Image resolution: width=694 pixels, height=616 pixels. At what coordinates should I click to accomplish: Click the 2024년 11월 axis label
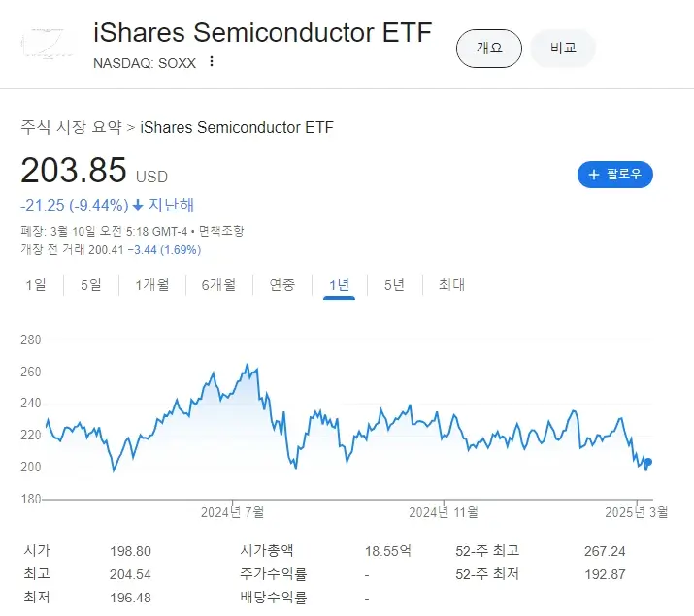coord(443,511)
